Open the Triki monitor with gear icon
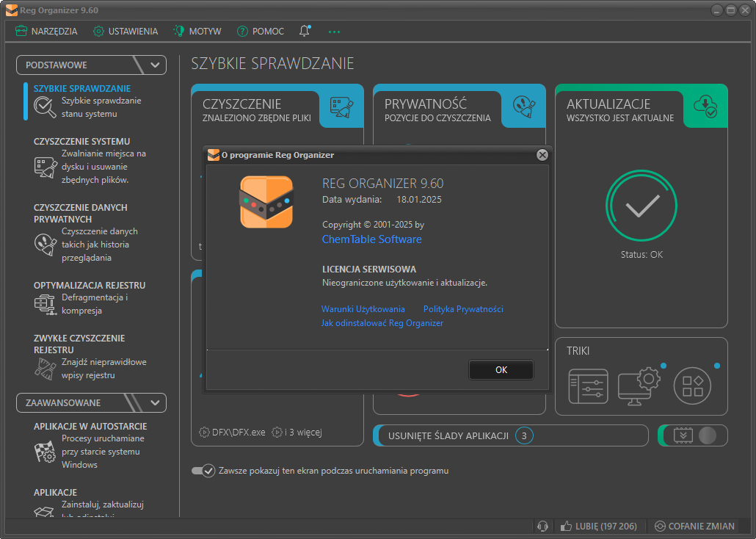The height and width of the screenshot is (539, 756). pyautogui.click(x=639, y=386)
